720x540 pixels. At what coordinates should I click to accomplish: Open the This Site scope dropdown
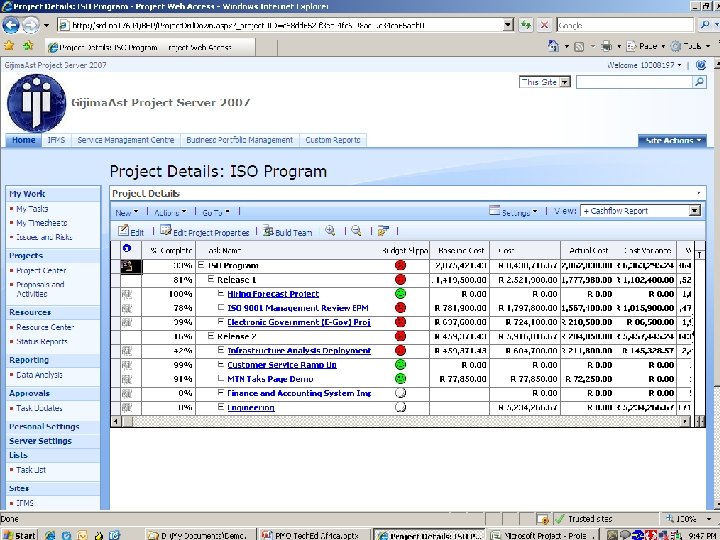[565, 82]
